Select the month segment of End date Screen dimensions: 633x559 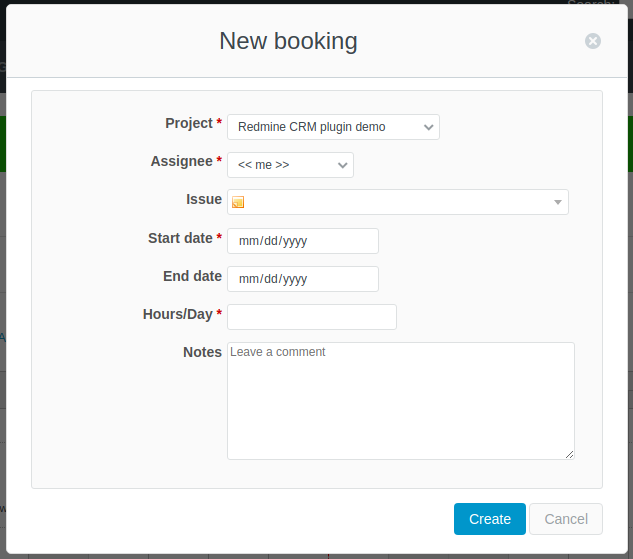tap(247, 279)
